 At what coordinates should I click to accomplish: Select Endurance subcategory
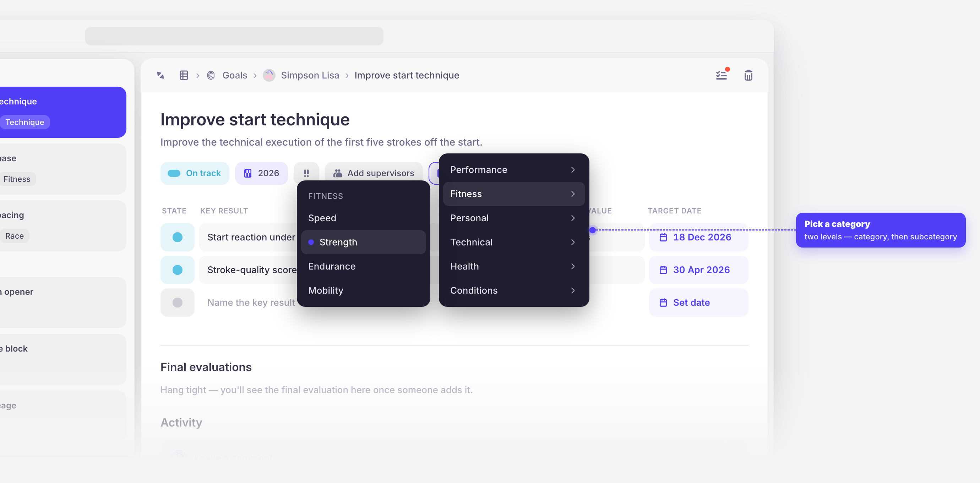[x=363, y=266]
